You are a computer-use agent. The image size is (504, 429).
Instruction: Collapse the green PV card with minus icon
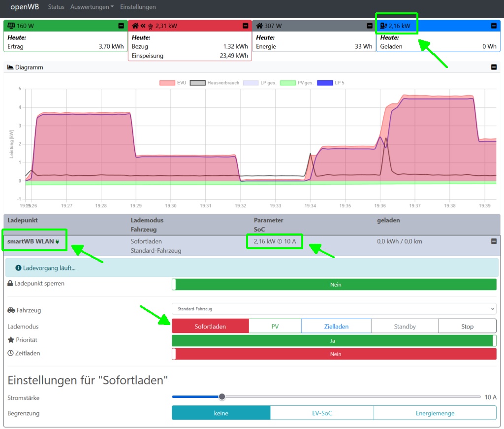(121, 26)
